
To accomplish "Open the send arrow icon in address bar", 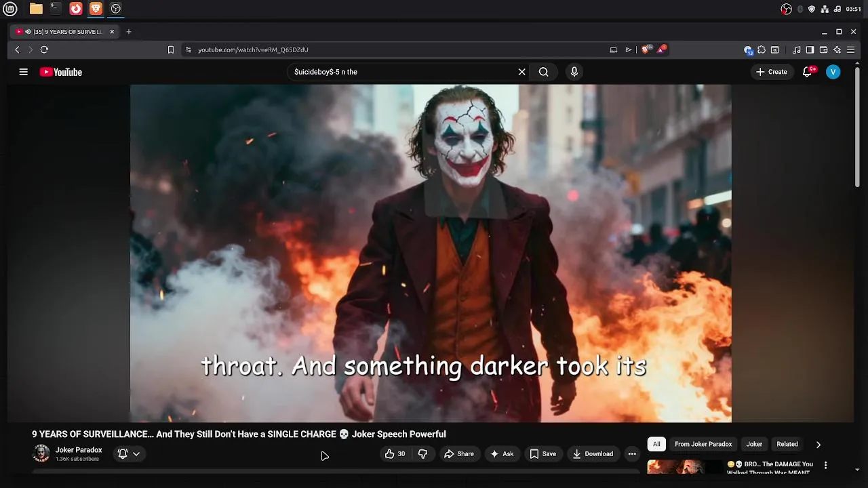I will pos(629,49).
